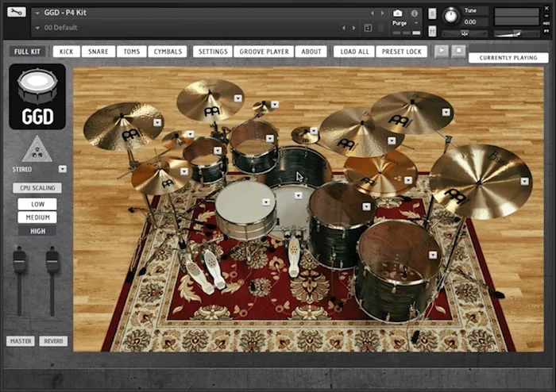
Task: Select HIGH CPU scaling
Action: tap(37, 231)
